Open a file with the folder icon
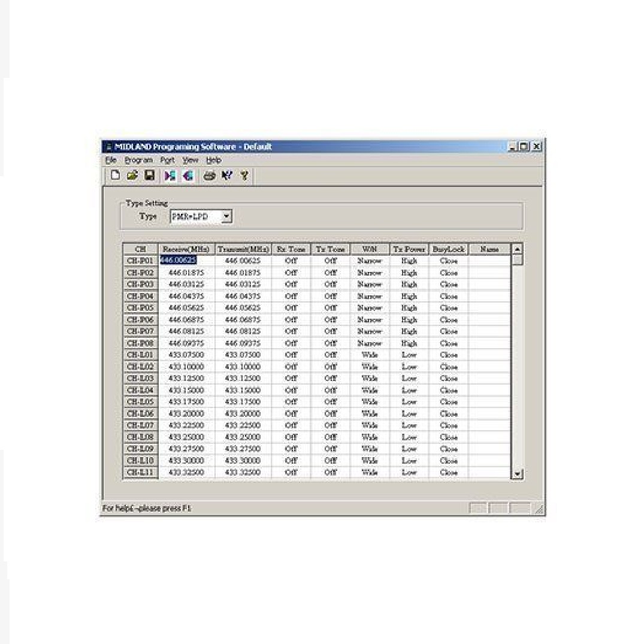Image resolution: width=644 pixels, height=644 pixels. (132, 176)
